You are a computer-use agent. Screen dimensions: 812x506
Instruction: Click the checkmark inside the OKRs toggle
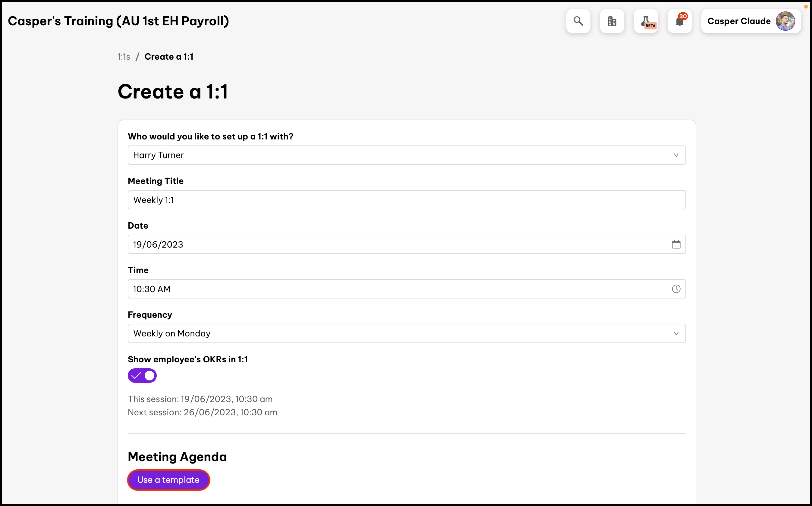coord(136,376)
